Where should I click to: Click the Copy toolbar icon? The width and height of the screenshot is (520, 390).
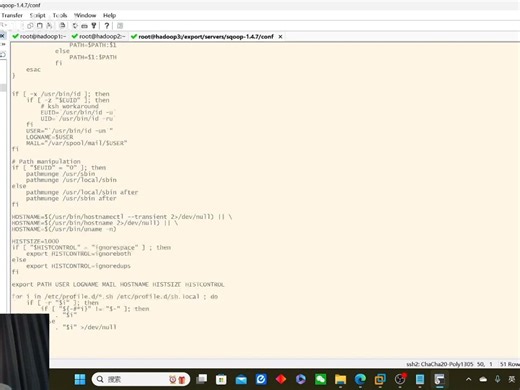pos(30,26)
